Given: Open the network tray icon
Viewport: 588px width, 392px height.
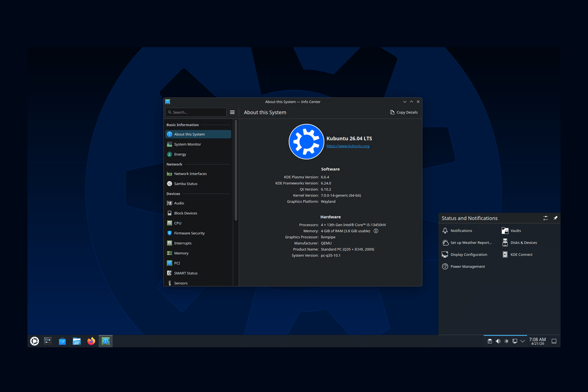Looking at the screenshot, I should (x=514, y=341).
